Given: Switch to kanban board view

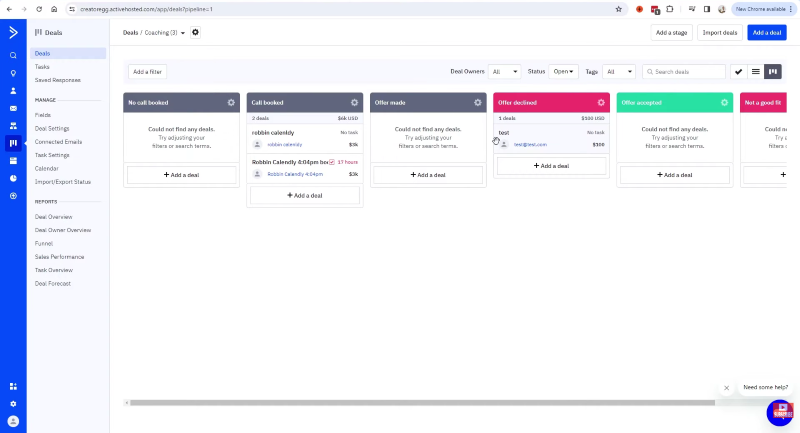Looking at the screenshot, I should 772,72.
